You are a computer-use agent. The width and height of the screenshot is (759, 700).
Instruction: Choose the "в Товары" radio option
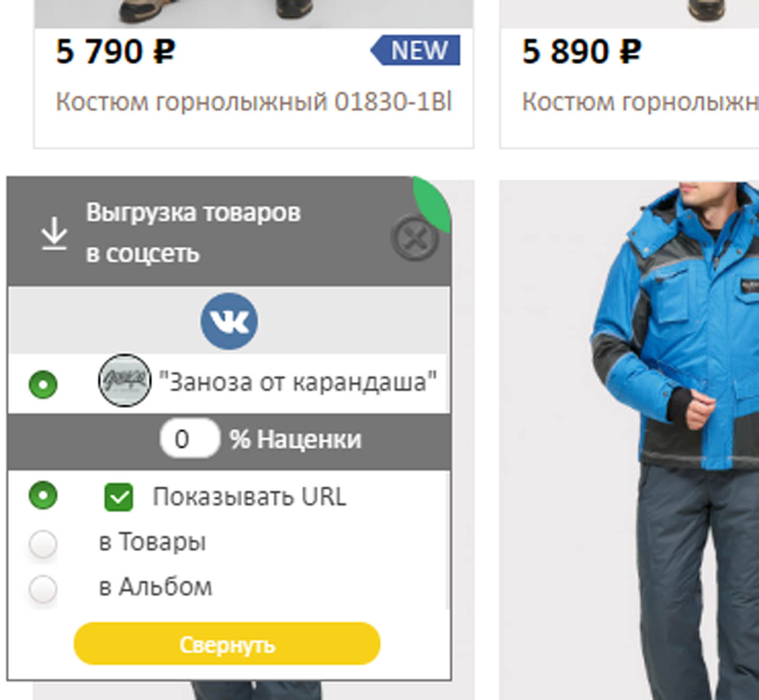43,543
